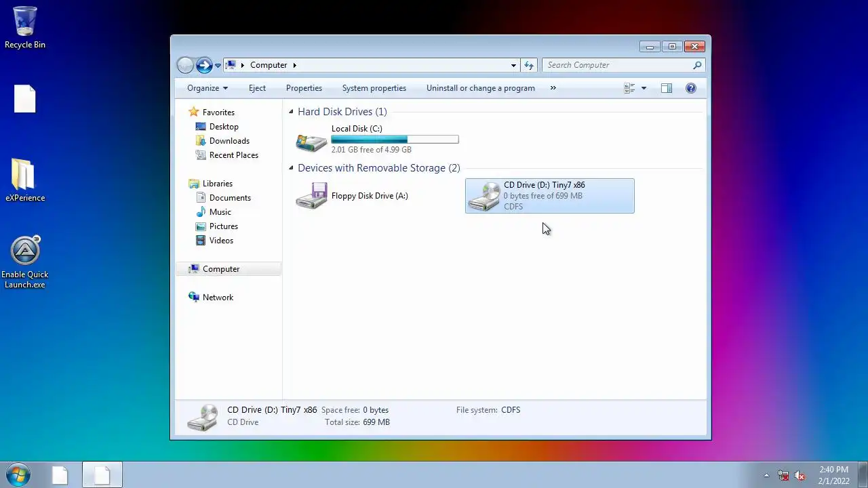Click network status tray icon

click(x=783, y=475)
